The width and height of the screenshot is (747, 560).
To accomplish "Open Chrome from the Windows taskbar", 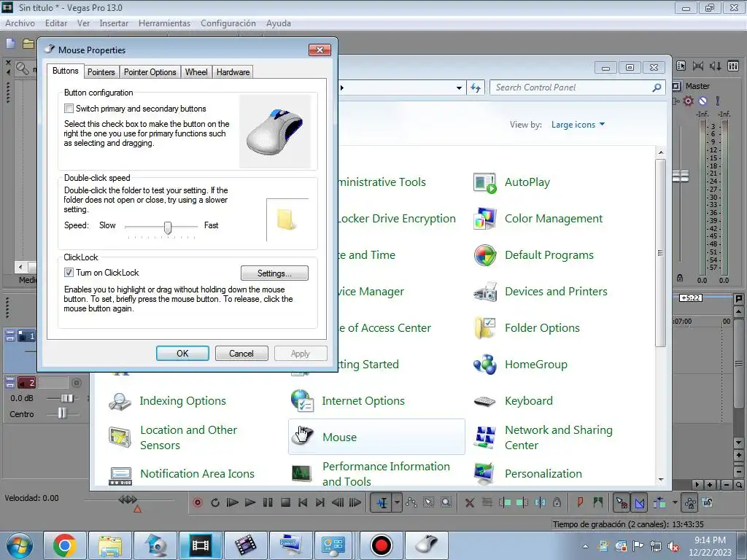I will 65,545.
